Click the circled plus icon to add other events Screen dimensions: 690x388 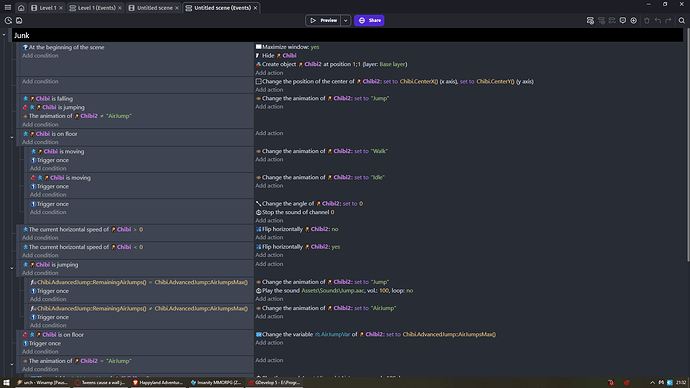pyautogui.click(x=634, y=20)
